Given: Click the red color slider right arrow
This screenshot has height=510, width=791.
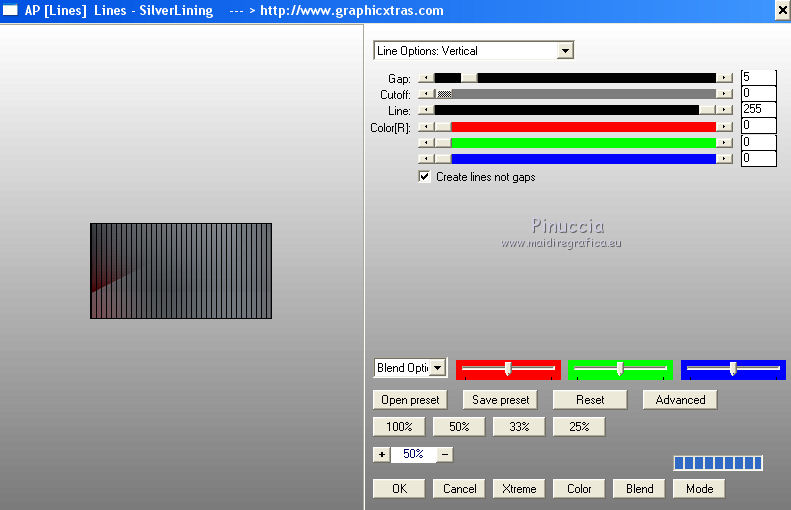Looking at the screenshot, I should 724,127.
